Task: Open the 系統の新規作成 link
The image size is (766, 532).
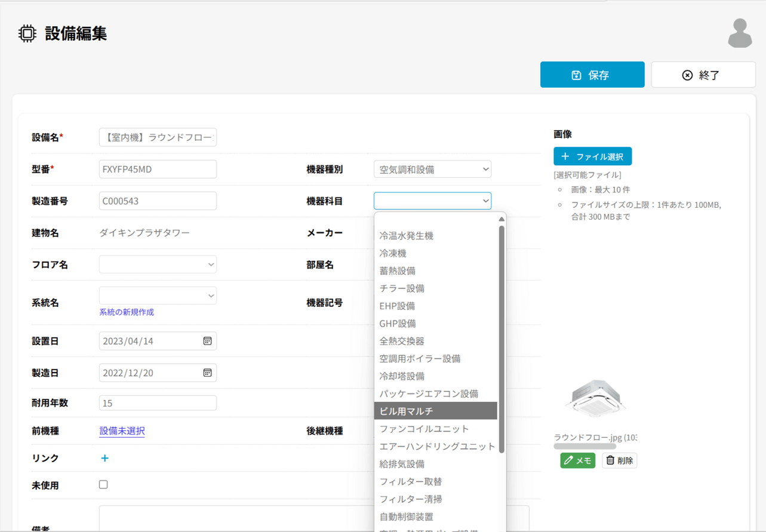Action: (x=127, y=312)
